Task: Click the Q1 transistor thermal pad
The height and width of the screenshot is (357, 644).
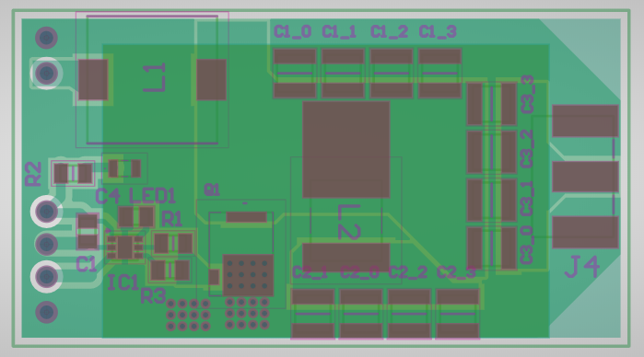Action: click(248, 275)
